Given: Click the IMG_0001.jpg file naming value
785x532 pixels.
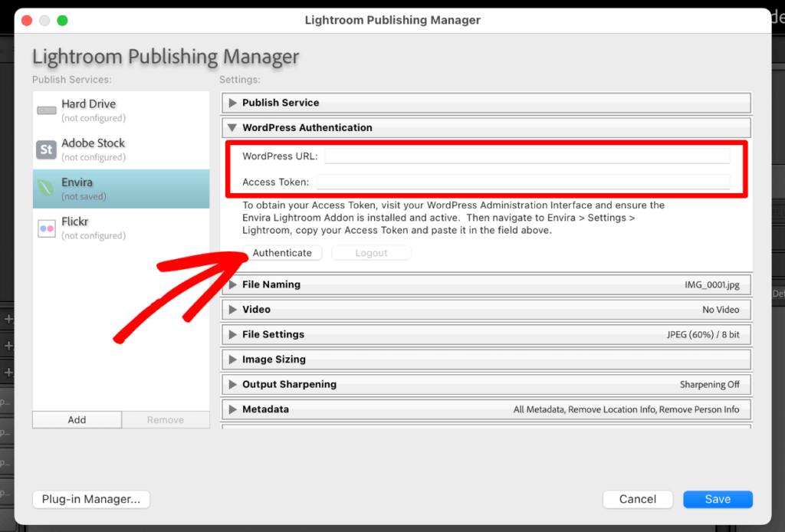Looking at the screenshot, I should click(x=712, y=284).
